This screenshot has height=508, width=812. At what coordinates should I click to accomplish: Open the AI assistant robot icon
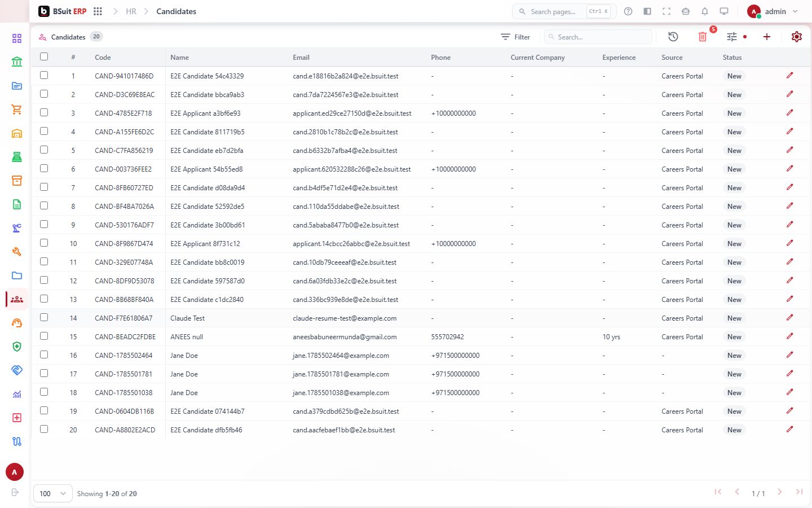pos(686,11)
